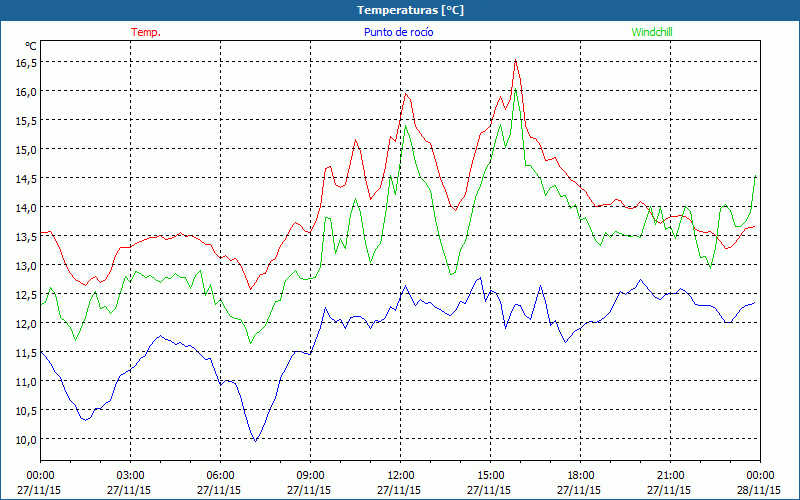Click the Temperaturas [°C] chart title
Image resolution: width=800 pixels, height=500 pixels.
410,10
